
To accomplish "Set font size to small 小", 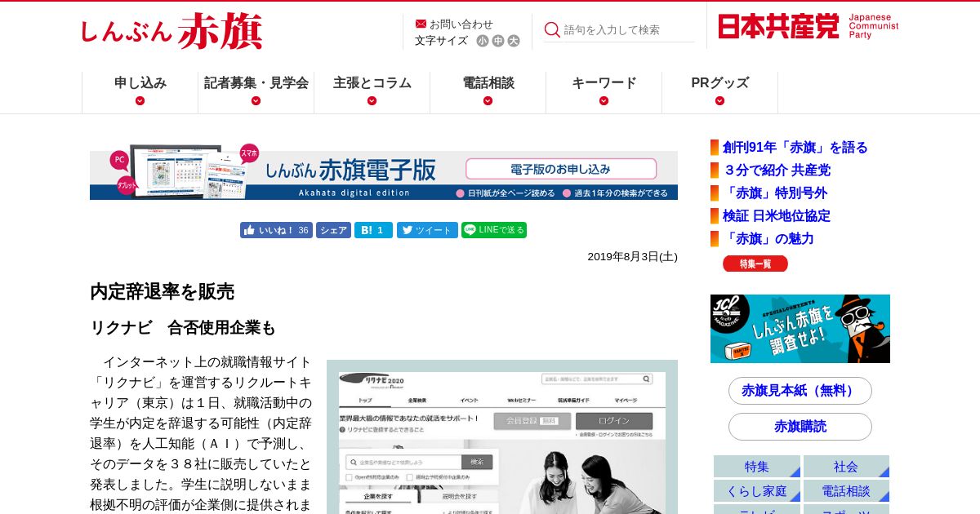I will 483,41.
